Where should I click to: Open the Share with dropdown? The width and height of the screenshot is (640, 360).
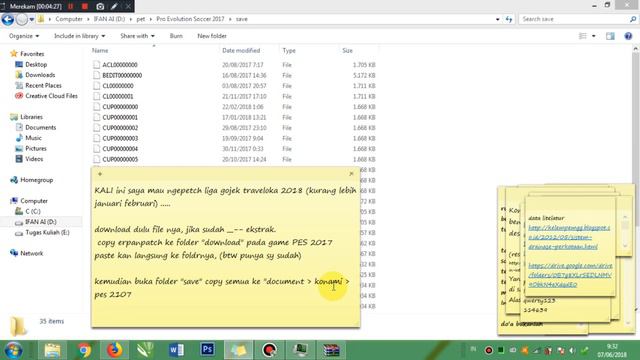click(x=137, y=36)
